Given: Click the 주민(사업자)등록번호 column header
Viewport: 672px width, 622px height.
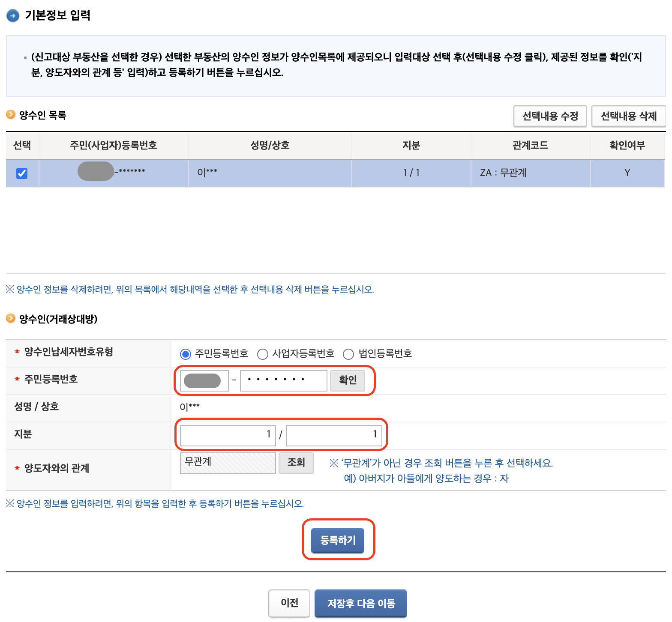Looking at the screenshot, I should click(x=114, y=146).
